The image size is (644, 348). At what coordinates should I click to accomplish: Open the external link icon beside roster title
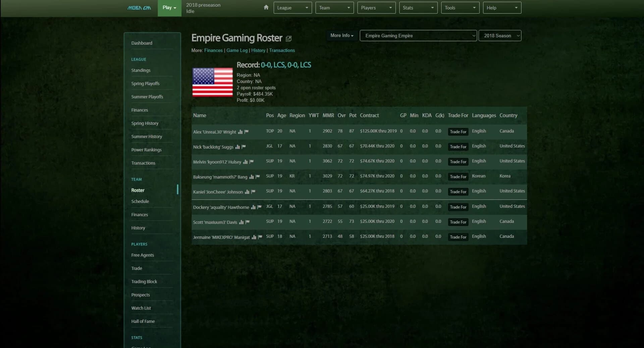[288, 39]
